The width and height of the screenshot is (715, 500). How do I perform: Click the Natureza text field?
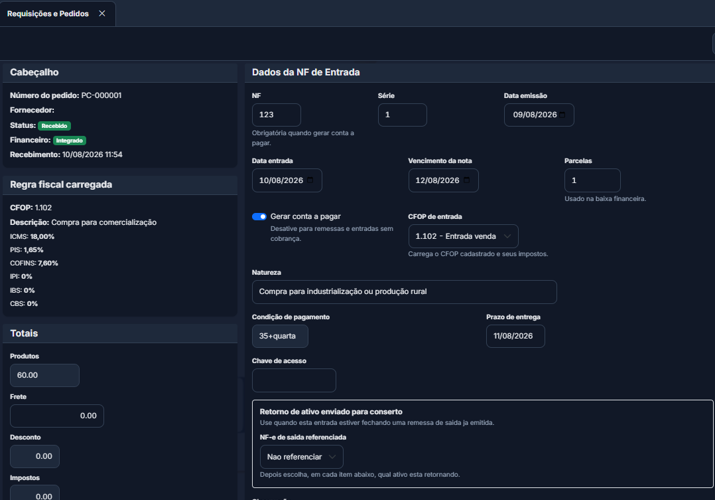point(404,292)
